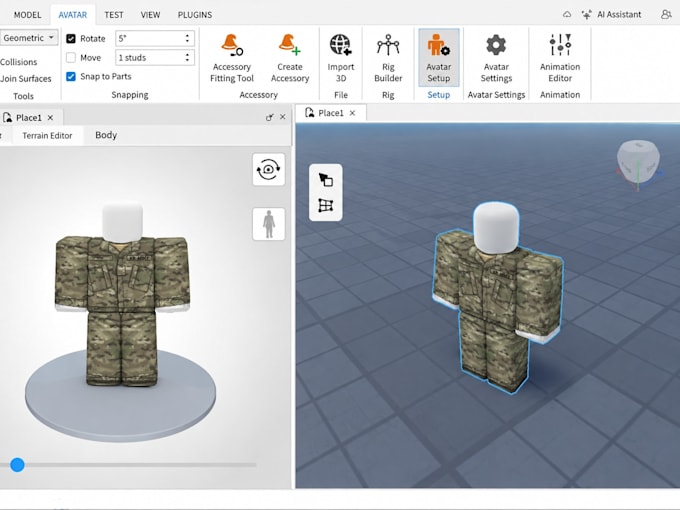The image size is (680, 510).
Task: Click the rotate degrees input field
Action: coord(154,39)
